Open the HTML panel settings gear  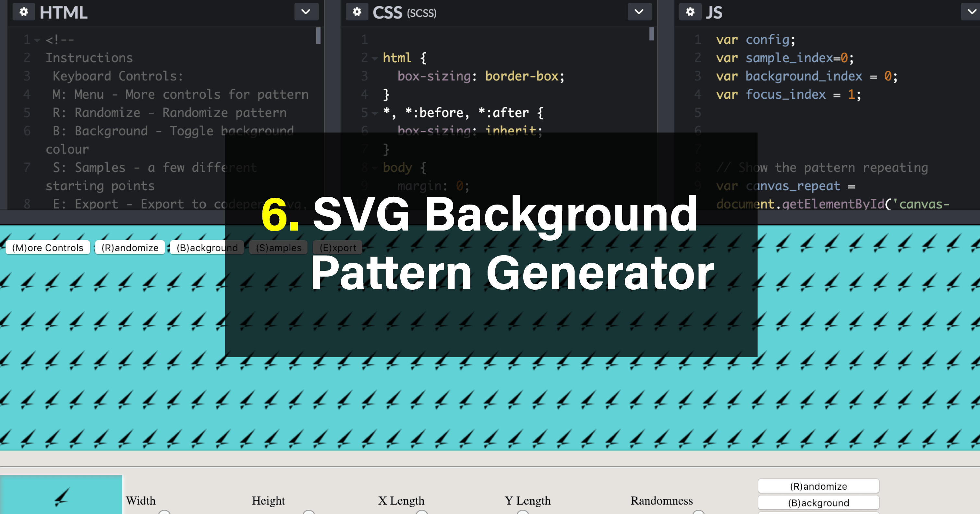pyautogui.click(x=24, y=12)
